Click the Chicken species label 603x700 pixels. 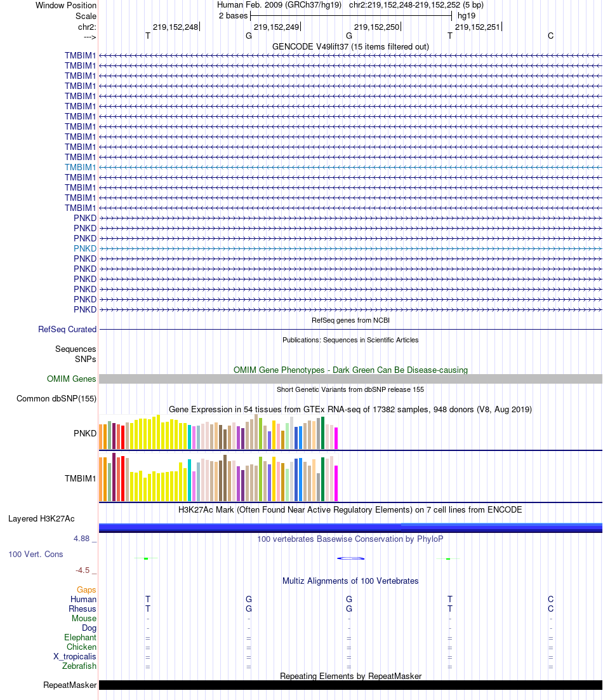(x=82, y=647)
